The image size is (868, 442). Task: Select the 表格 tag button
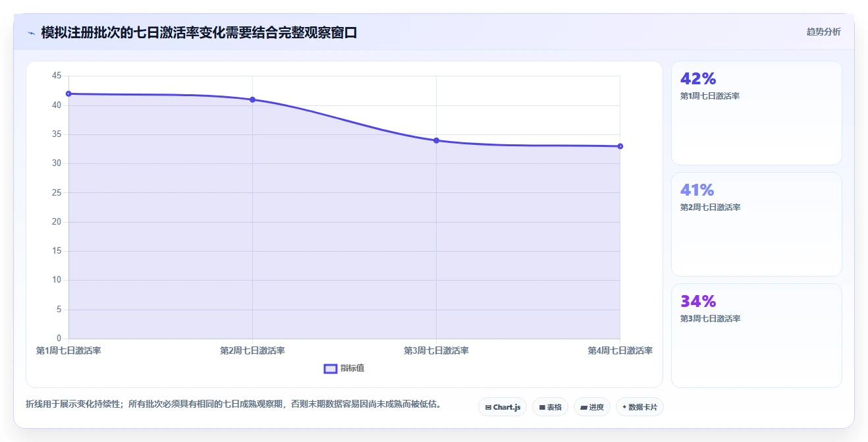[551, 407]
